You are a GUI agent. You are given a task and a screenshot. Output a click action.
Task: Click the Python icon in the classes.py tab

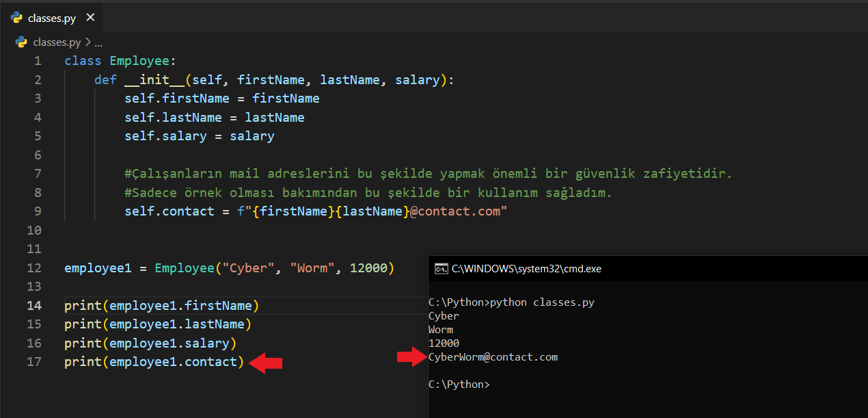click(17, 18)
